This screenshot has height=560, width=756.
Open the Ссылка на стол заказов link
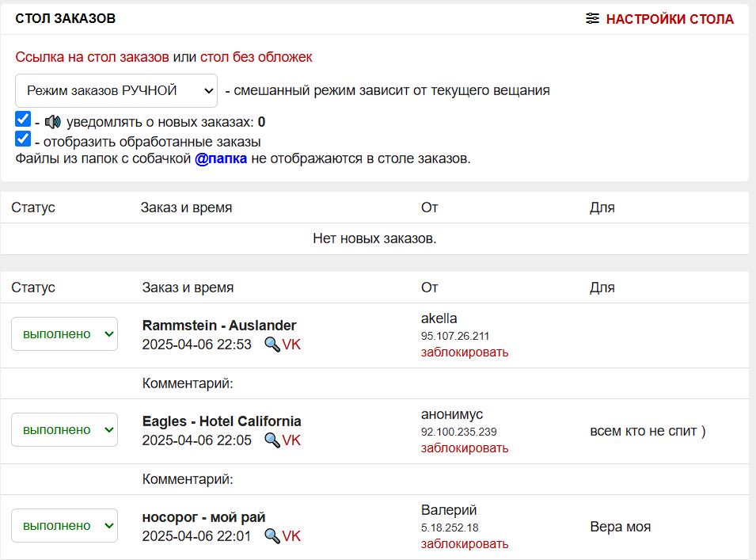coord(92,57)
